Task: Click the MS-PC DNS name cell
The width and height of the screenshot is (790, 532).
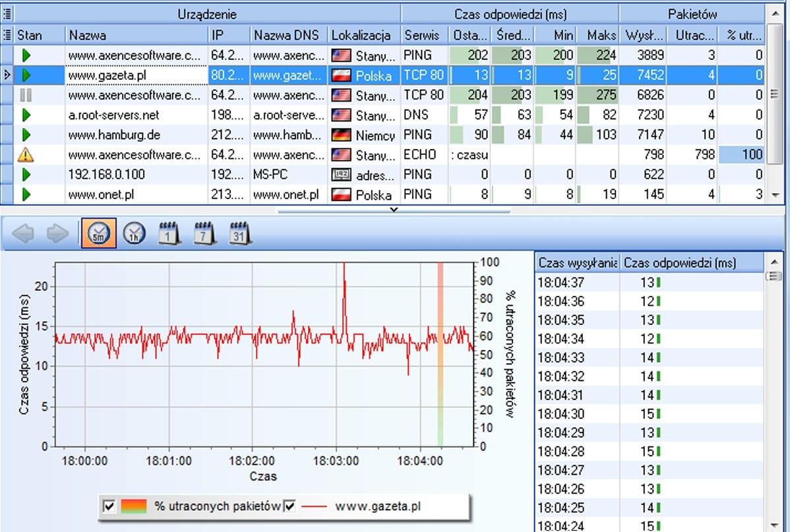Action: click(x=289, y=175)
